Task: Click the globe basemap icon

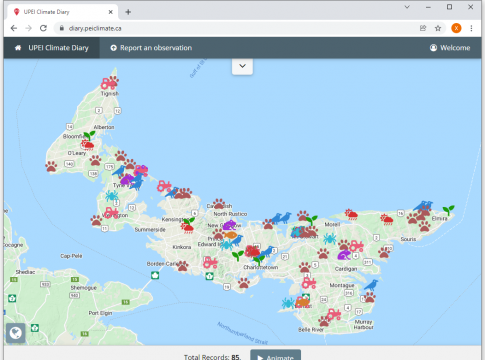Action: coord(16,333)
